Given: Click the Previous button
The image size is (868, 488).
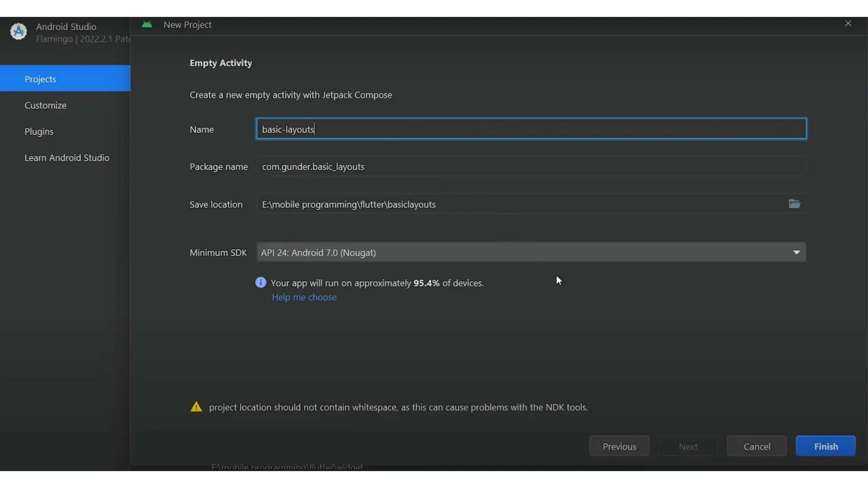Looking at the screenshot, I should pyautogui.click(x=619, y=446).
